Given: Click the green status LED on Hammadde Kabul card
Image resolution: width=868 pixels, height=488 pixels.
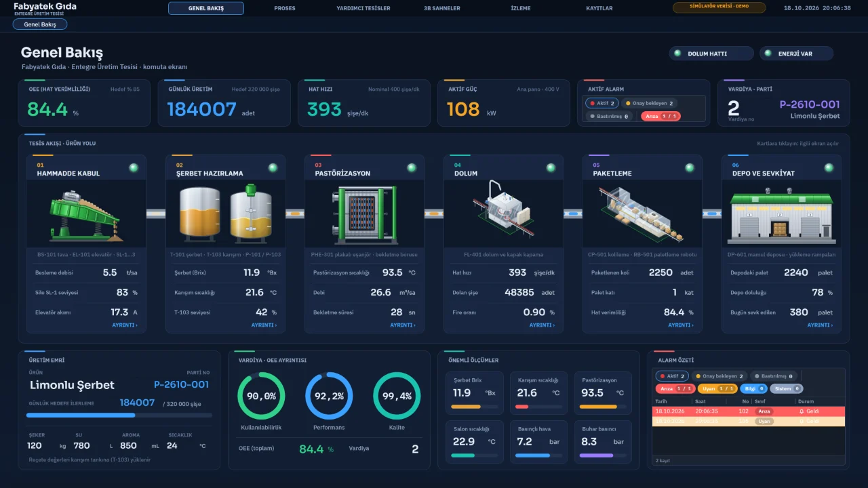Looking at the screenshot, I should [134, 167].
